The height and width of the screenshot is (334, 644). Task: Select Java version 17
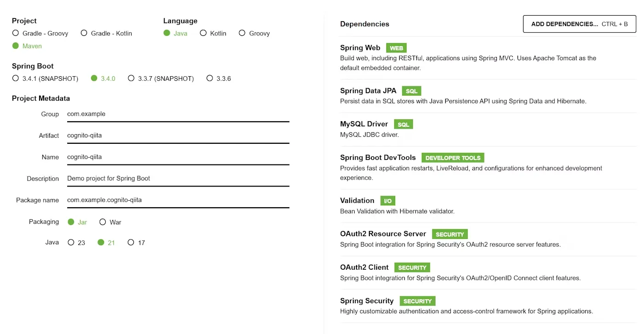pos(131,243)
